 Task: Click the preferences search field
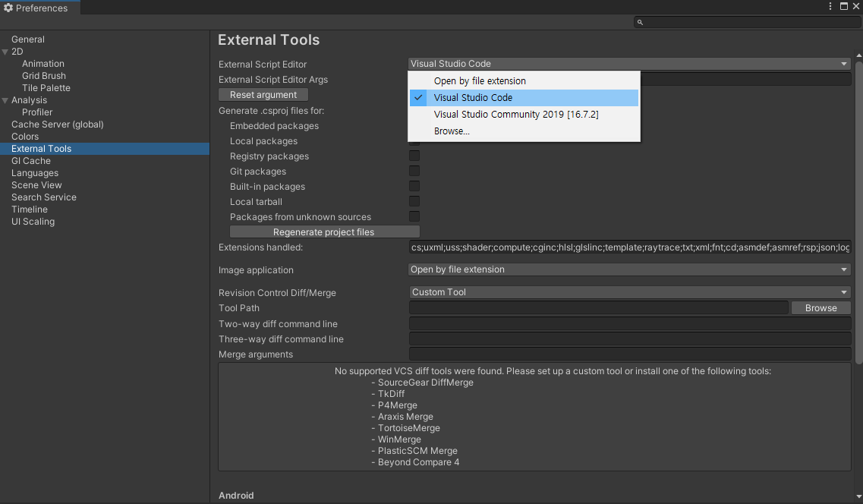point(747,23)
